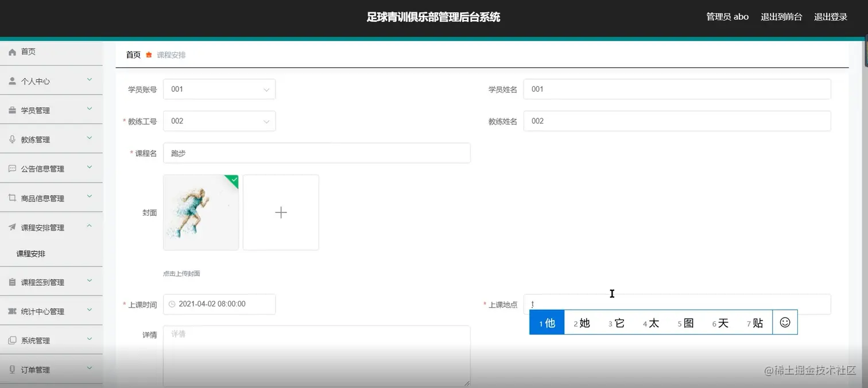Viewport: 868px width, 388px height.
Task: Click the 上课地点 input field
Action: click(677, 304)
